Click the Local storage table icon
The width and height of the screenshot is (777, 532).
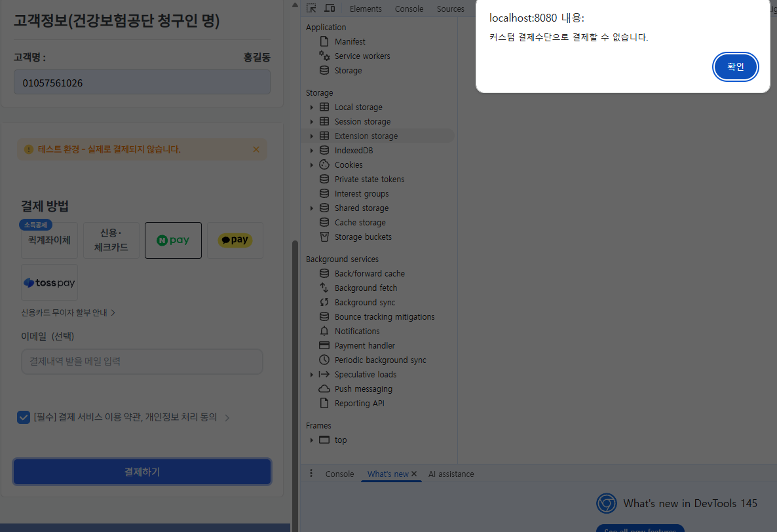point(324,107)
